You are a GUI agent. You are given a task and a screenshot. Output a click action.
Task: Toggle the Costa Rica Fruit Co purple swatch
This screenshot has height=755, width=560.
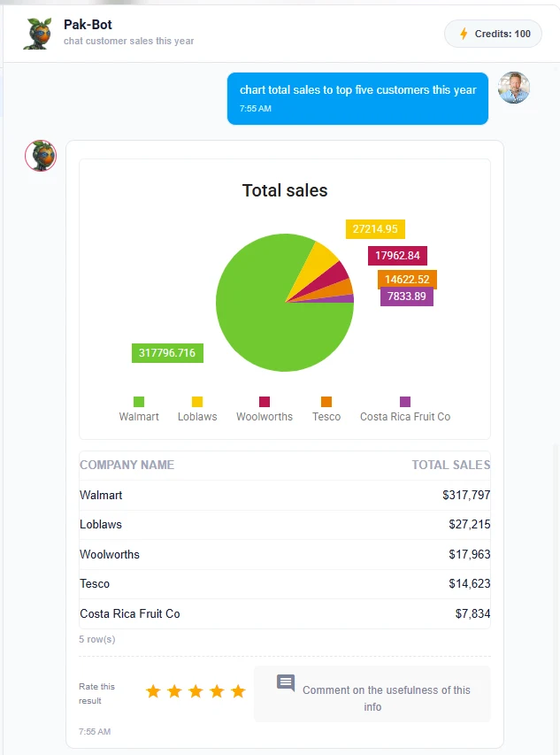[405, 402]
